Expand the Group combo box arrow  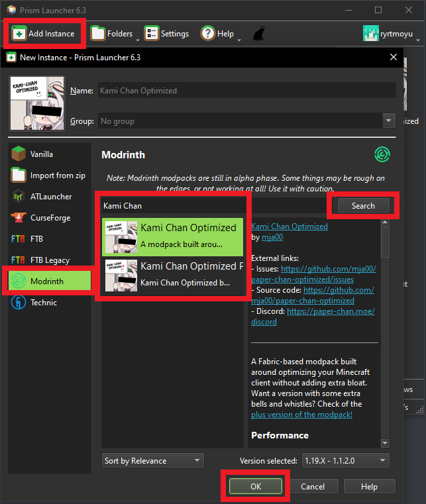389,121
